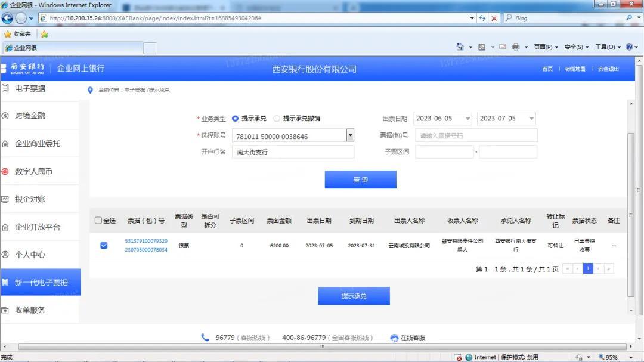Open the 选择账号 account dropdown

pos(350,135)
